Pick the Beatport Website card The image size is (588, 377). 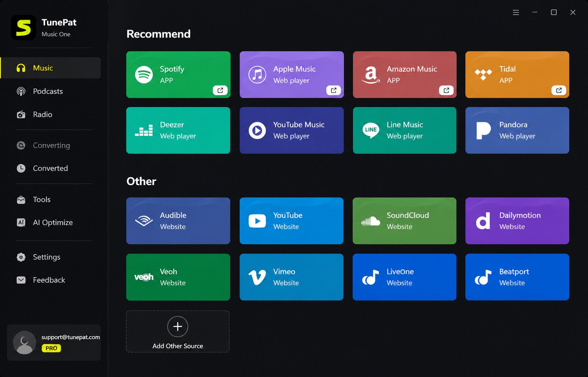pyautogui.click(x=517, y=277)
